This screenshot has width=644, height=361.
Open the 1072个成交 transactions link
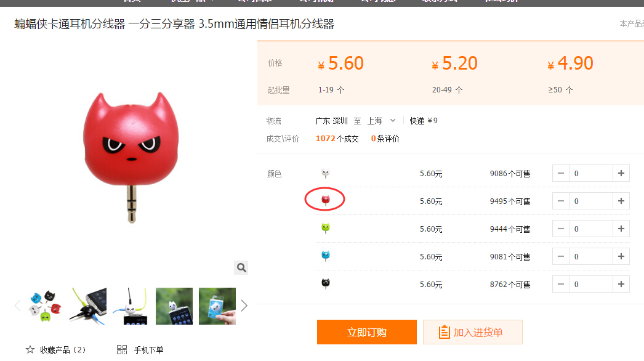[x=337, y=139]
